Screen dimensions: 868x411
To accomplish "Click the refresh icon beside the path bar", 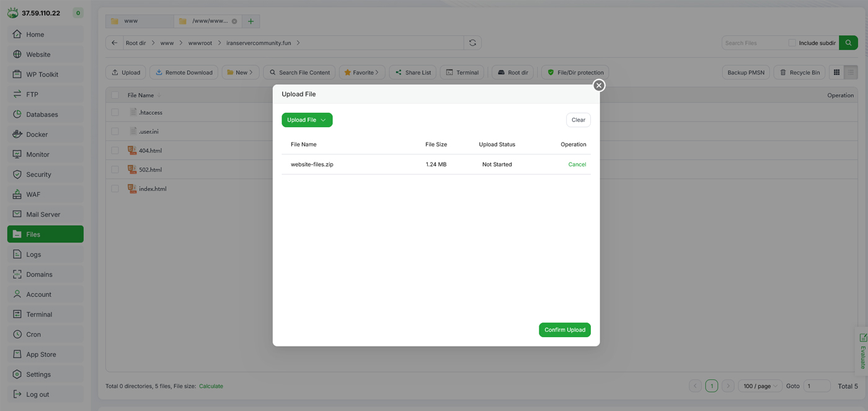I will click(x=472, y=43).
